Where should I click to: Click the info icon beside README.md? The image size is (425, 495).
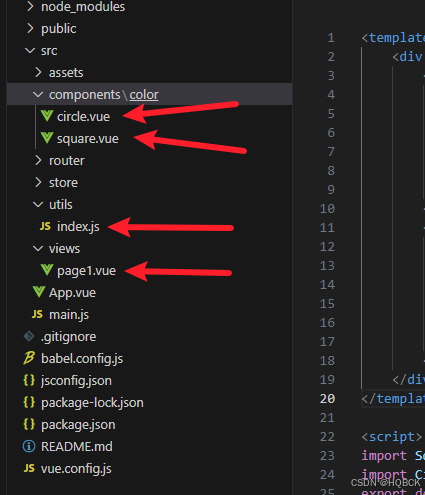pos(29,446)
